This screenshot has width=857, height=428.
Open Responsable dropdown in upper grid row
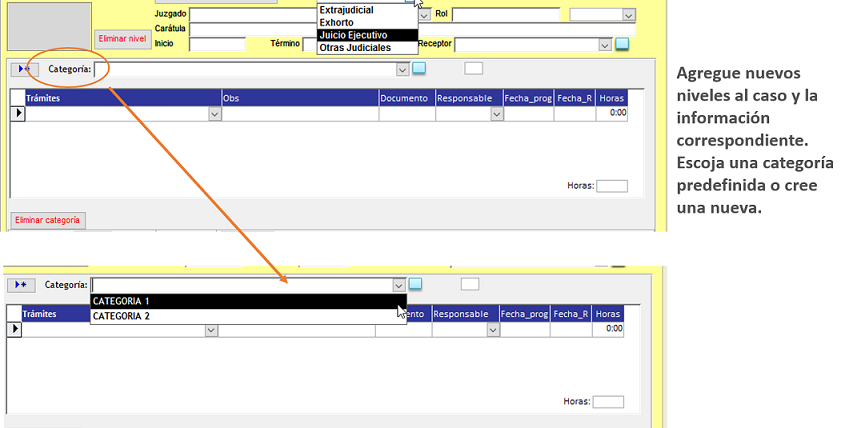click(496, 115)
